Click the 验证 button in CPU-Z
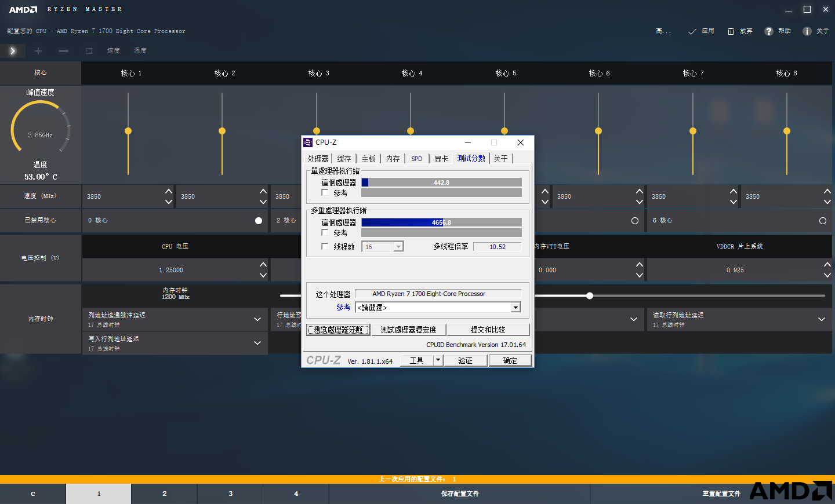This screenshot has width=835, height=504. [x=466, y=360]
